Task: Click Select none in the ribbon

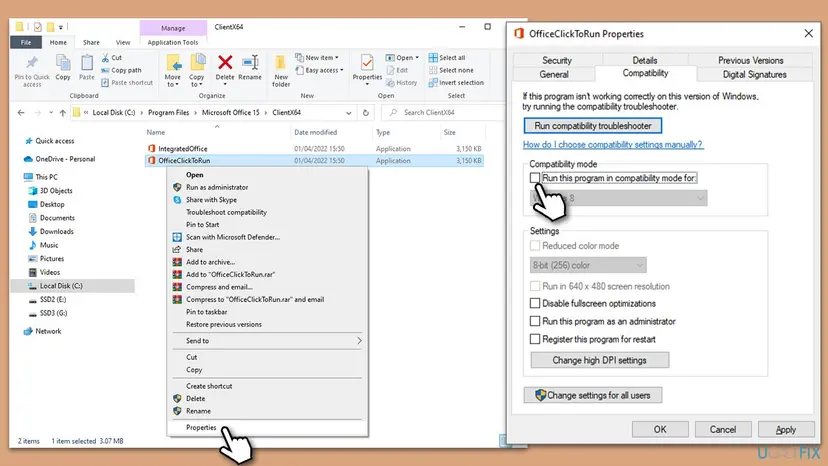Action: pos(451,70)
